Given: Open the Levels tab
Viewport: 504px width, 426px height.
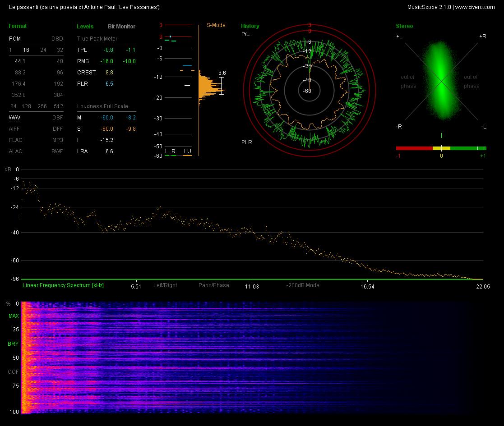Looking at the screenshot, I should pyautogui.click(x=85, y=26).
